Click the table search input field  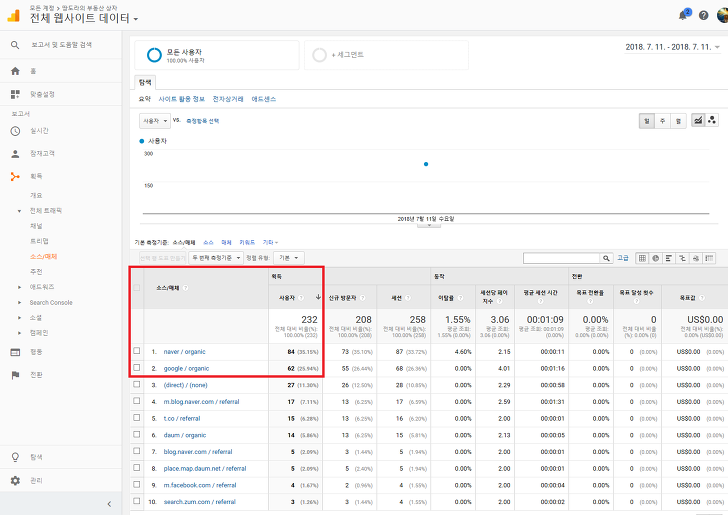(561, 258)
